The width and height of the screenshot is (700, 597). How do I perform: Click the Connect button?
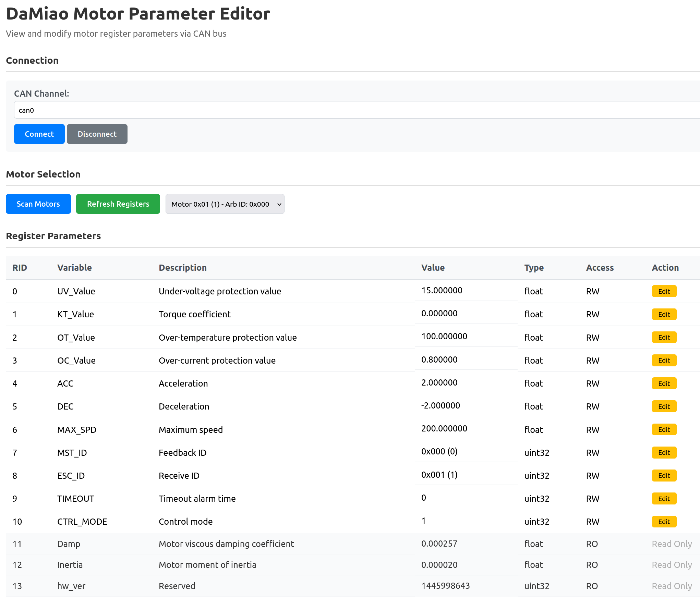click(x=39, y=134)
